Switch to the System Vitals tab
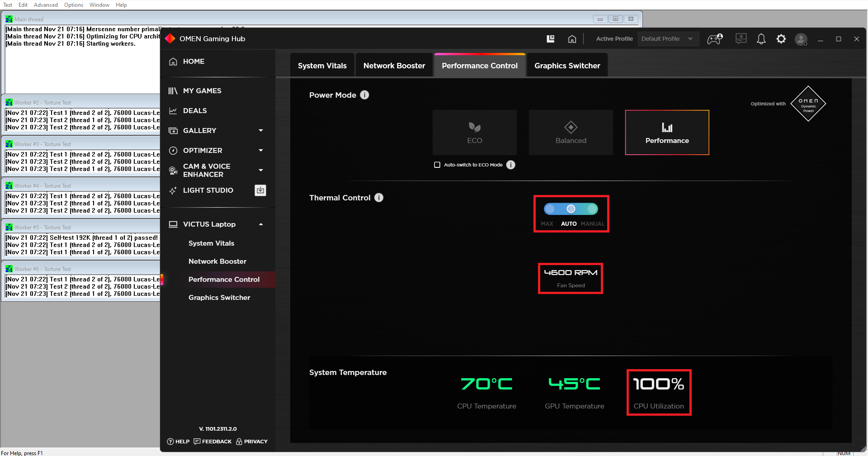The image size is (868, 456). (322, 66)
